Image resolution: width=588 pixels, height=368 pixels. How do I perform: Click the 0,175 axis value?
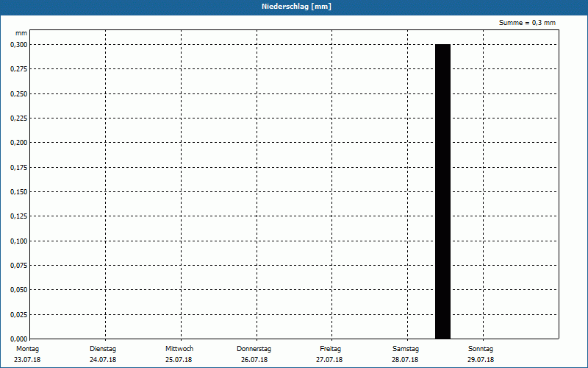(19, 168)
